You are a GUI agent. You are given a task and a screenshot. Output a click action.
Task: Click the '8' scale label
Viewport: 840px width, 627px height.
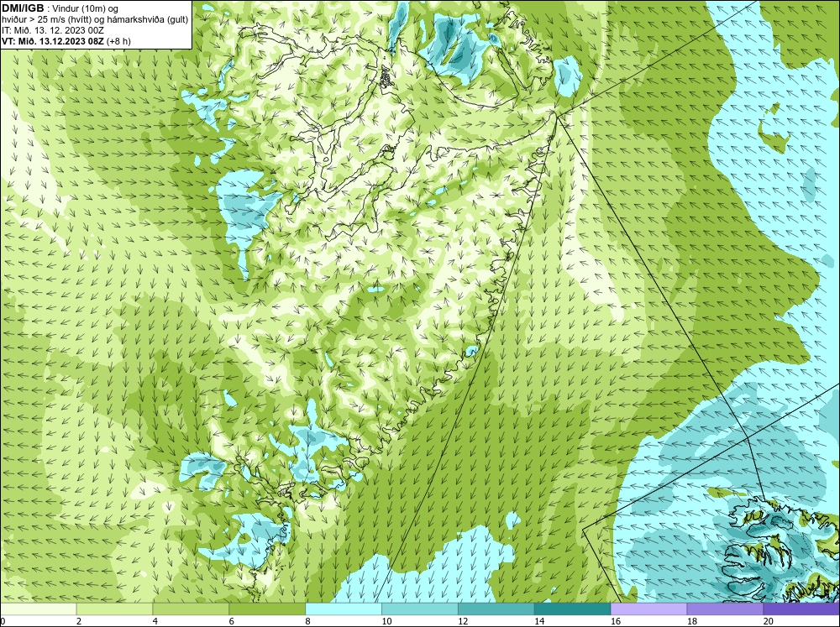click(x=308, y=621)
